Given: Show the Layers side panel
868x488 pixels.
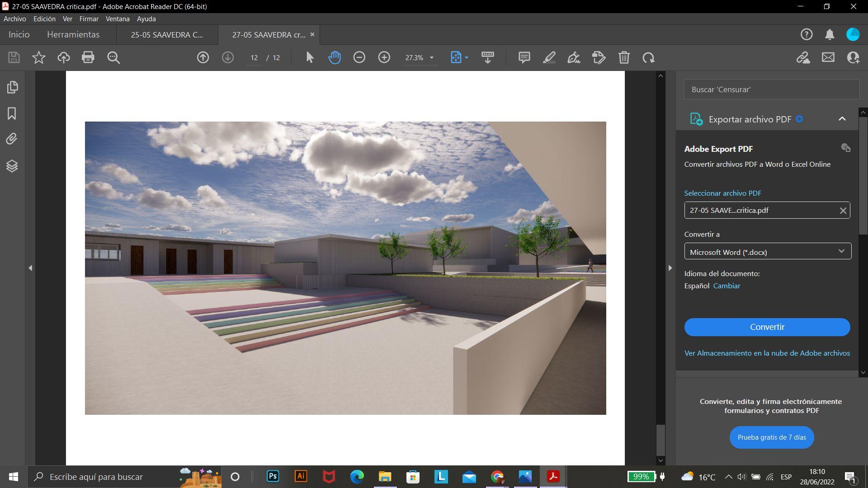Looking at the screenshot, I should pos(12,166).
